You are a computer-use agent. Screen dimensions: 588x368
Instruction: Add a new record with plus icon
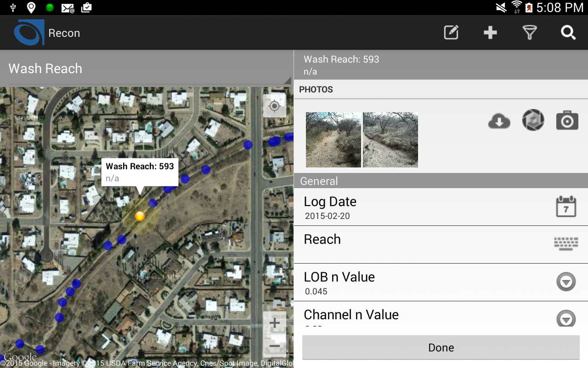point(490,33)
